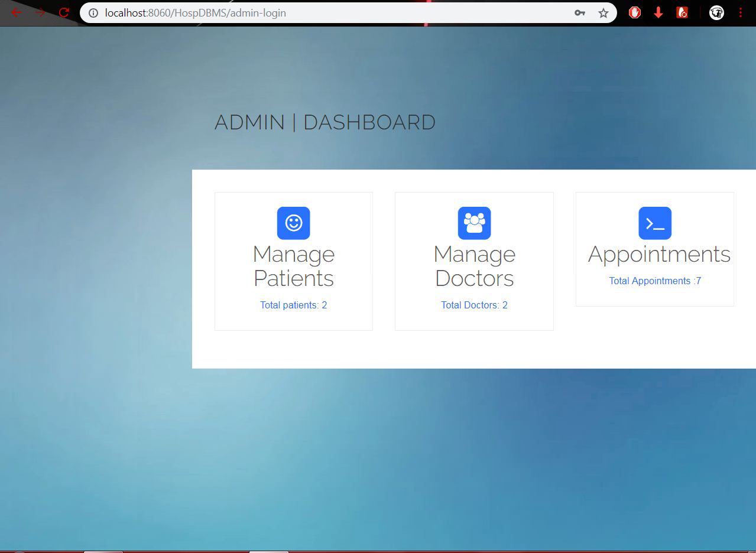Viewport: 756px width, 553px height.
Task: Bookmark this page with the star icon
Action: [x=603, y=12]
